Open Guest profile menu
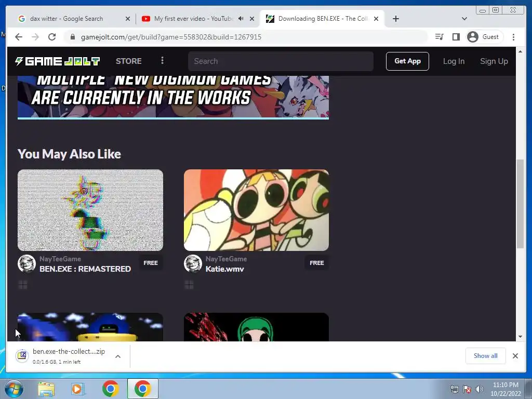The image size is (532, 399). point(484,37)
